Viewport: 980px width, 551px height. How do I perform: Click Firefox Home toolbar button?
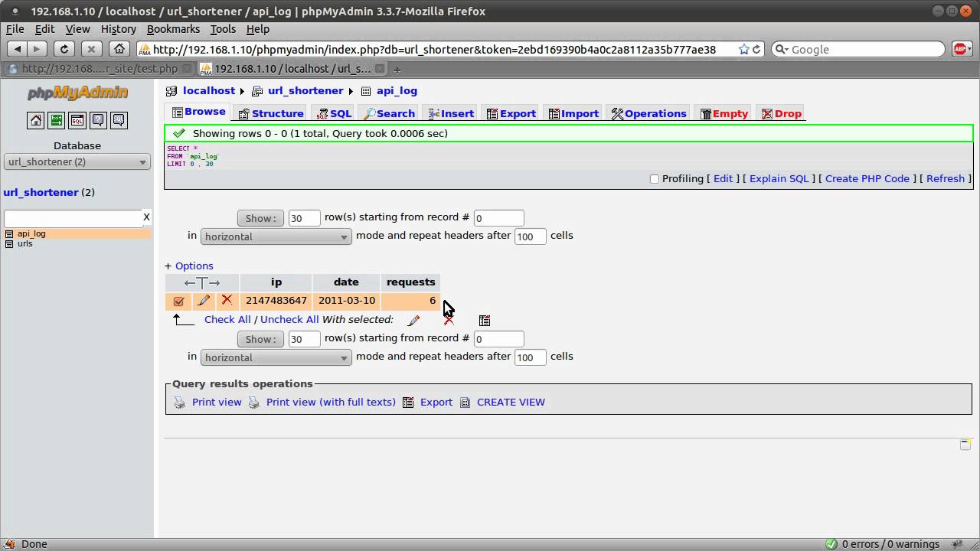point(119,49)
